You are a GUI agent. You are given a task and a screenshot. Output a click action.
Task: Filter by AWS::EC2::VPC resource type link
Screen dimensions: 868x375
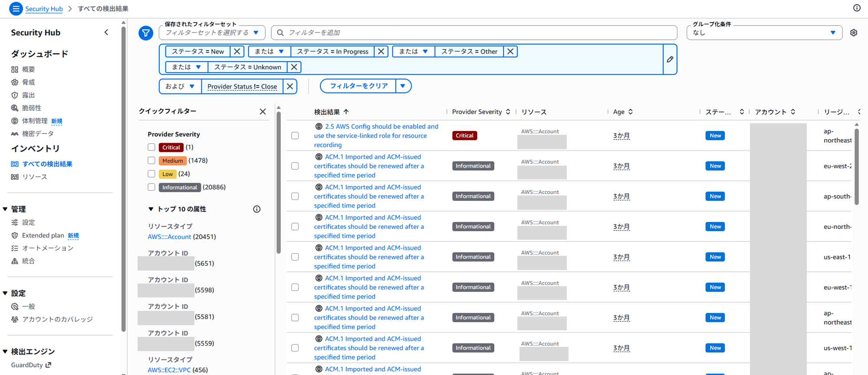[x=169, y=370]
